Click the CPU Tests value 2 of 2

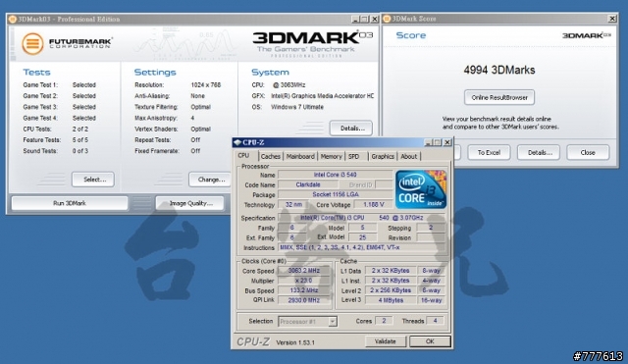(x=80, y=129)
